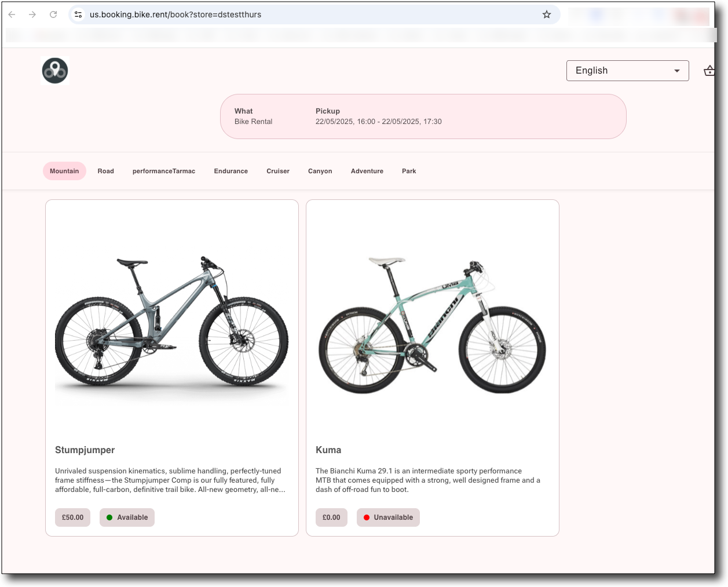Open site information icon in address bar

click(x=78, y=14)
